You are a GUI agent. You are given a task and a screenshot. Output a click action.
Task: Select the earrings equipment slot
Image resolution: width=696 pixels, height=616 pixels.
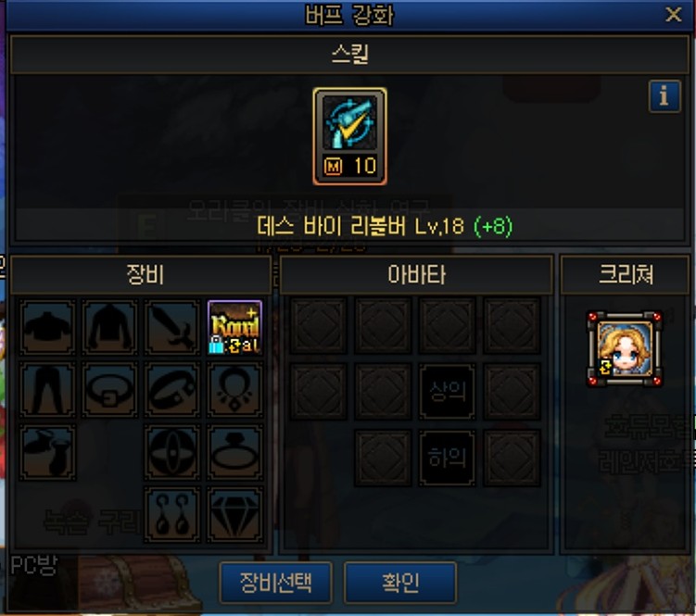click(x=172, y=515)
